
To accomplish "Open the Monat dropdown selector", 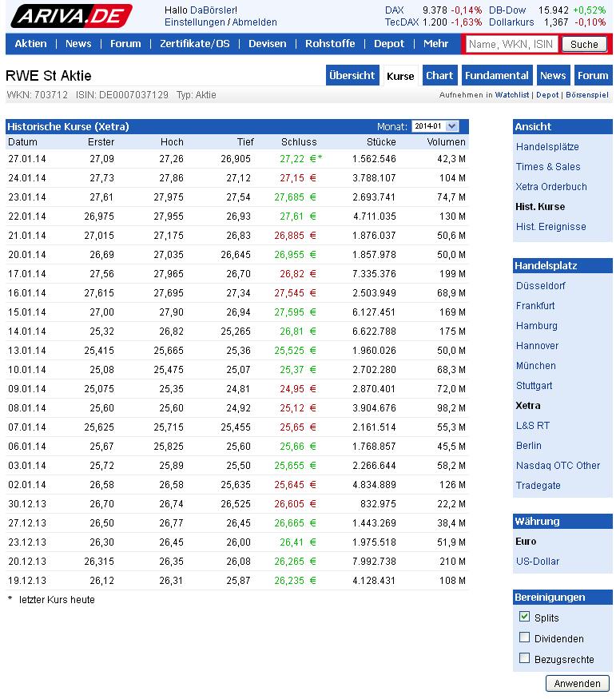I will [x=435, y=126].
